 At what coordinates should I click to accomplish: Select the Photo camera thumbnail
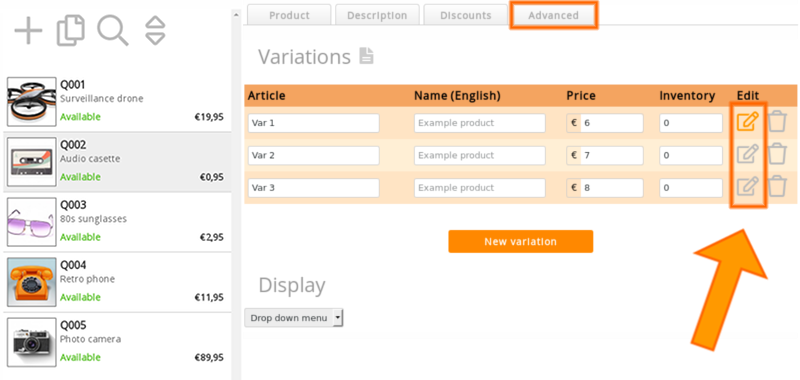pyautogui.click(x=31, y=342)
